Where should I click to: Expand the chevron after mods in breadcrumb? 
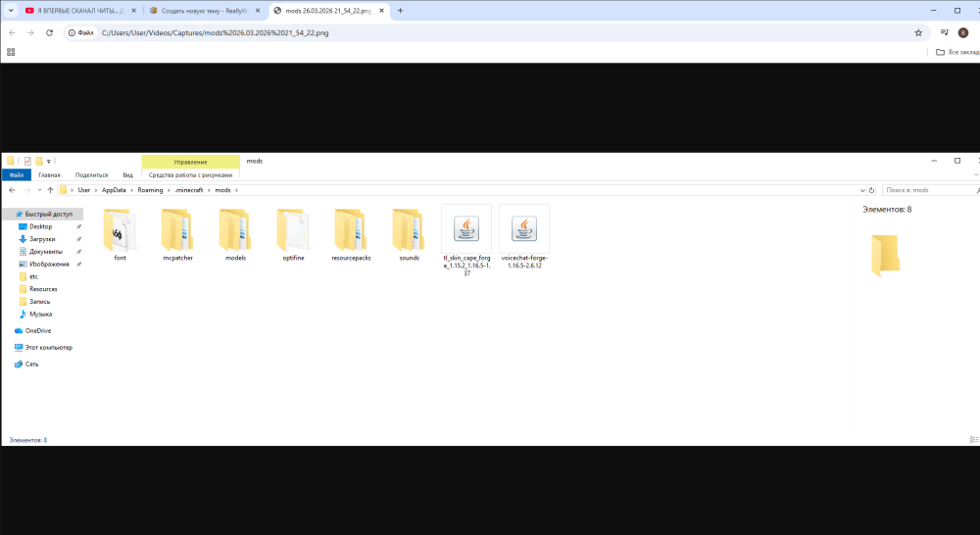point(236,190)
